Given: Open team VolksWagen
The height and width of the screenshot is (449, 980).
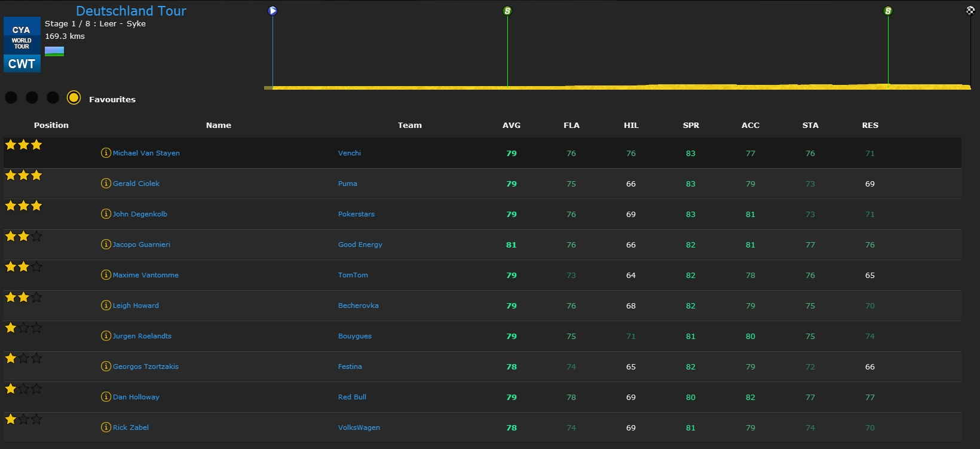Looking at the screenshot, I should coord(359,427).
